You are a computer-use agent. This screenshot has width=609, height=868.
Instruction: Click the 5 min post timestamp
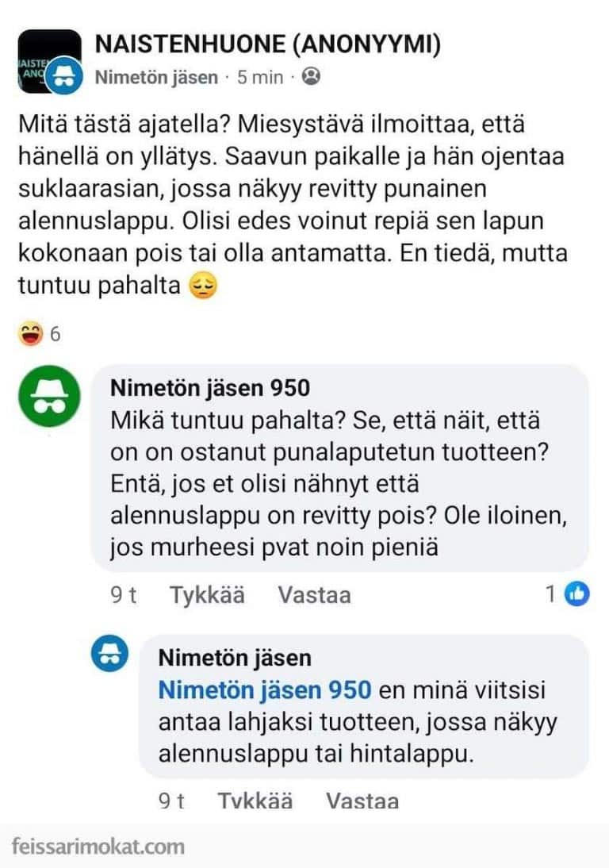pos(260,77)
